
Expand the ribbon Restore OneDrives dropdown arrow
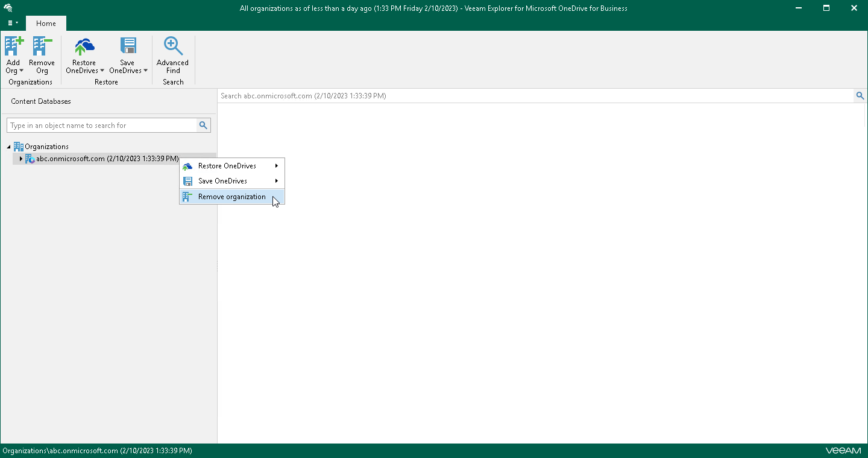[x=102, y=71]
